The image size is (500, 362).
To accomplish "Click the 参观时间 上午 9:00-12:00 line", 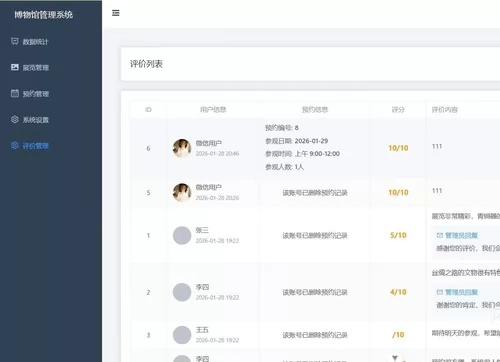I will click(302, 154).
